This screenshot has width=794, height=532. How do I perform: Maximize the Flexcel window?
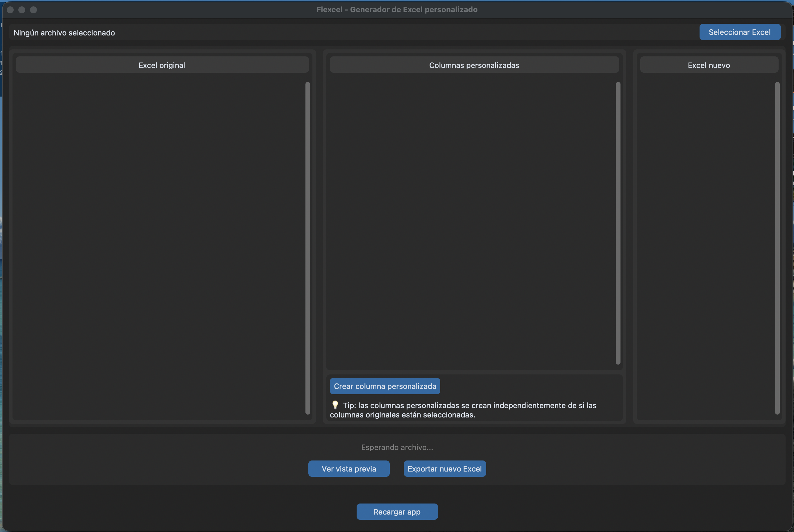(x=33, y=10)
